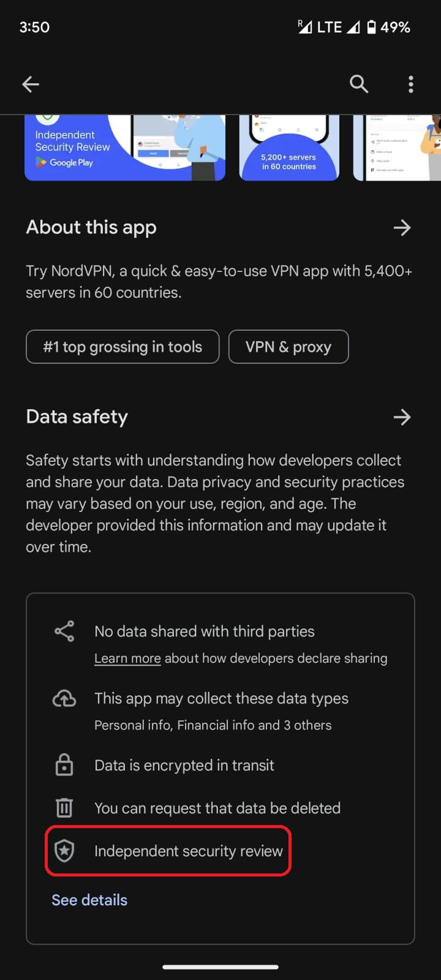Screen dimensions: 441x980
Task: Open the three-dot overflow menu
Action: pos(410,84)
